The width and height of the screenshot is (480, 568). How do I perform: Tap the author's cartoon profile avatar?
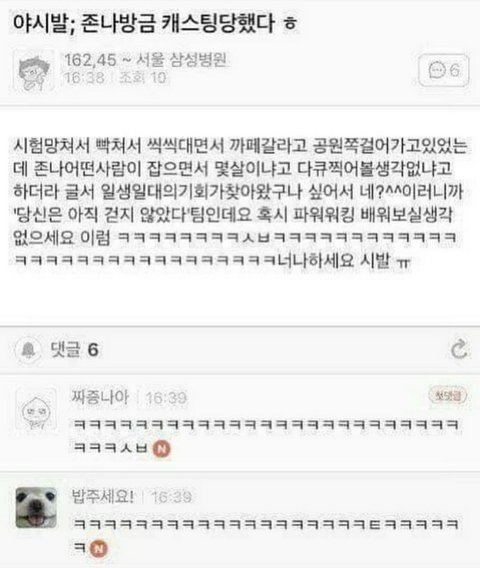[34, 71]
